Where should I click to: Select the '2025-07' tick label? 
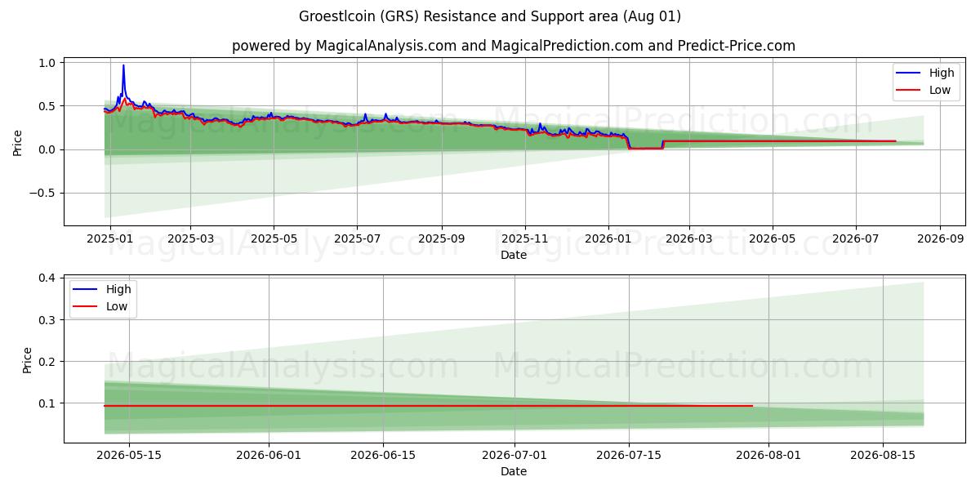pos(357,239)
